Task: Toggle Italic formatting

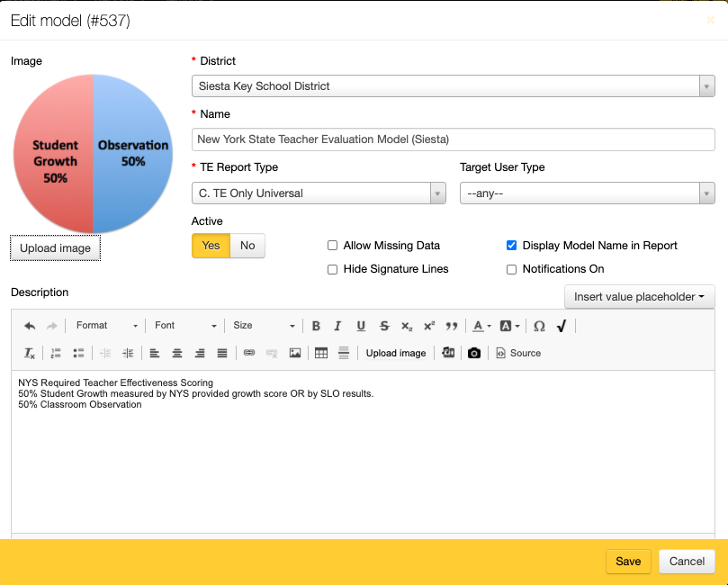Action: pos(338,326)
